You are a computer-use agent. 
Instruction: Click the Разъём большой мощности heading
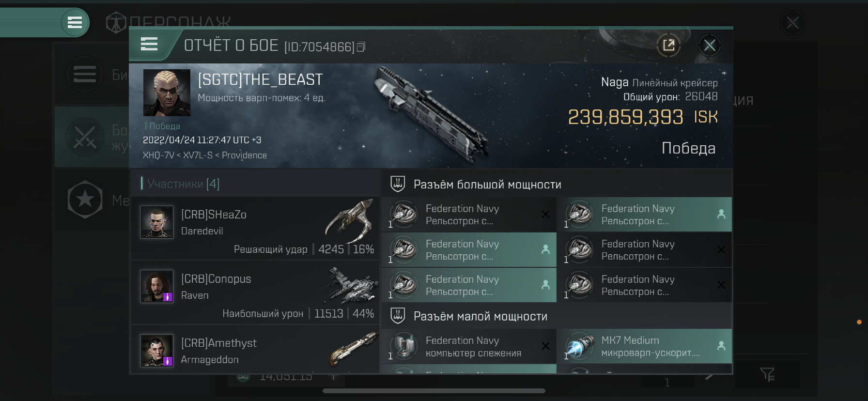coord(487,185)
